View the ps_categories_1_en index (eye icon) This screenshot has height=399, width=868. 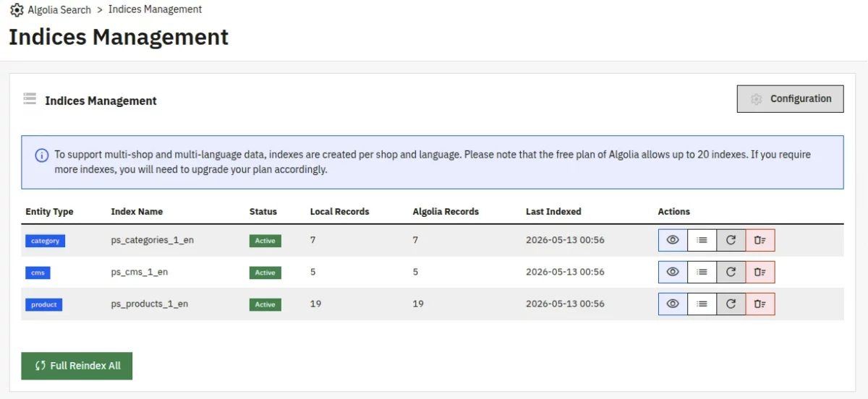[673, 240]
